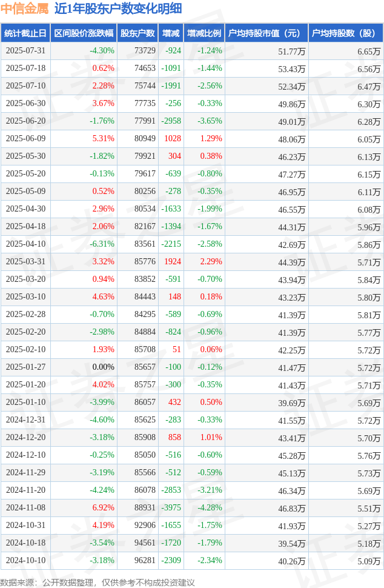This screenshot has width=384, height=588.
Task: Click the 统计截止日 column header
Action: [25, 33]
